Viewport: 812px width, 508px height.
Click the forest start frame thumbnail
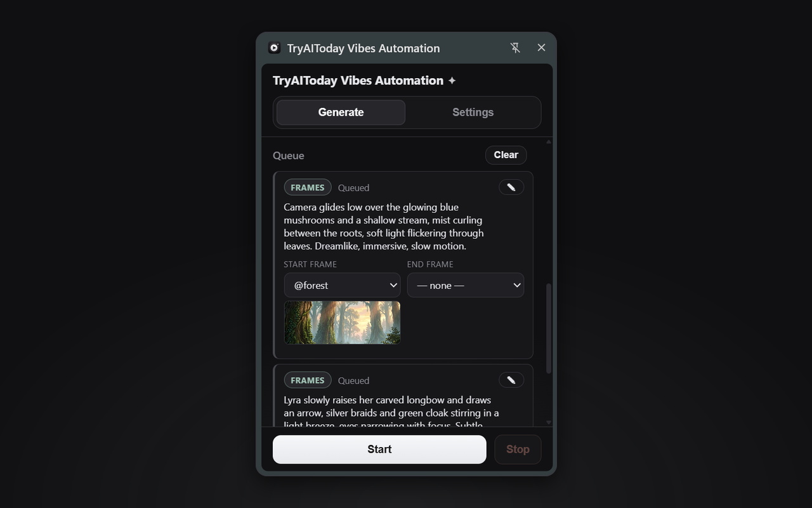click(343, 323)
